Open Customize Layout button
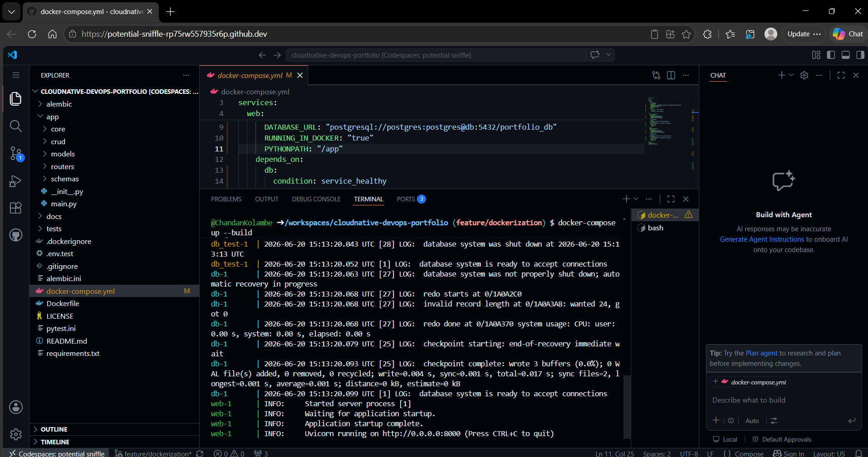This screenshot has height=457, width=868. 816,55
